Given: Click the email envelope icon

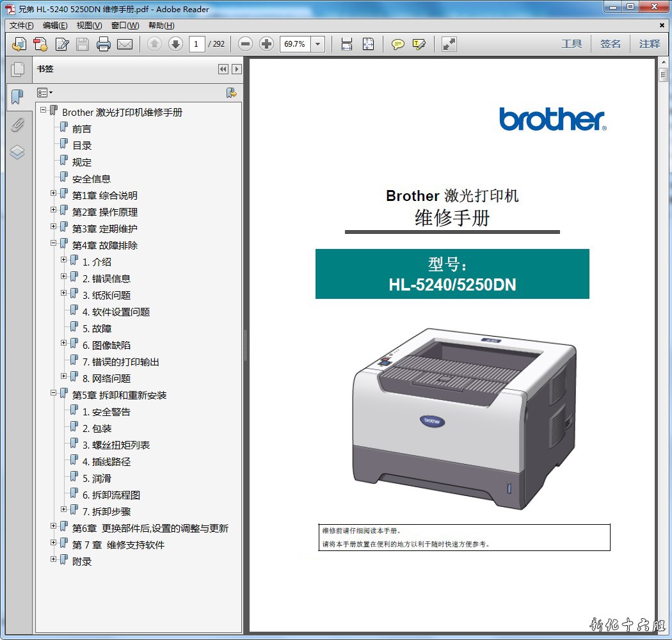Looking at the screenshot, I should coord(124,44).
